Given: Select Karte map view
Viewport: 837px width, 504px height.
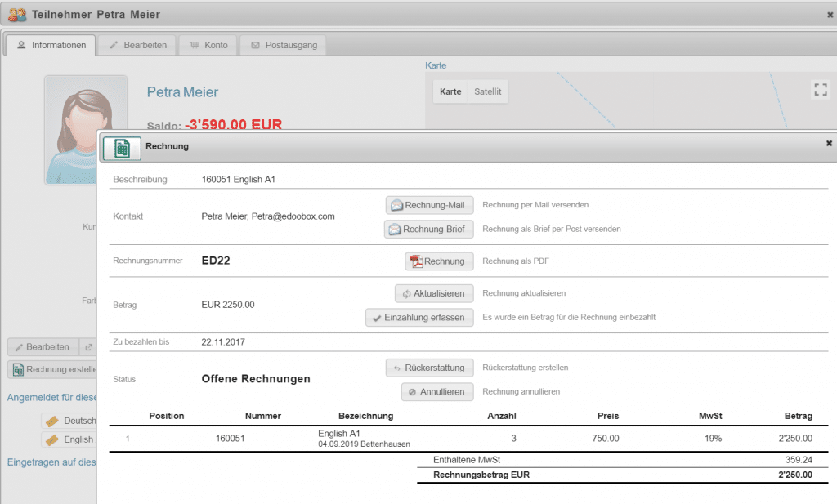Looking at the screenshot, I should tap(450, 91).
